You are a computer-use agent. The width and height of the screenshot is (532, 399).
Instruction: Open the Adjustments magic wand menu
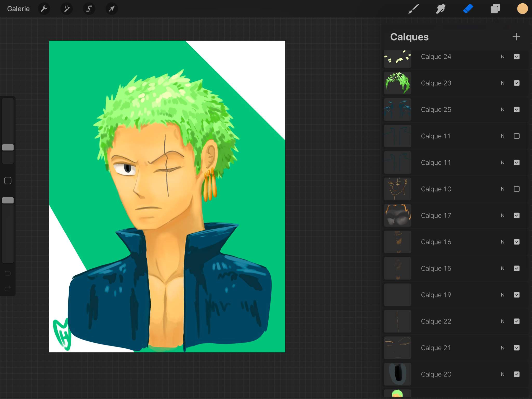[66, 9]
